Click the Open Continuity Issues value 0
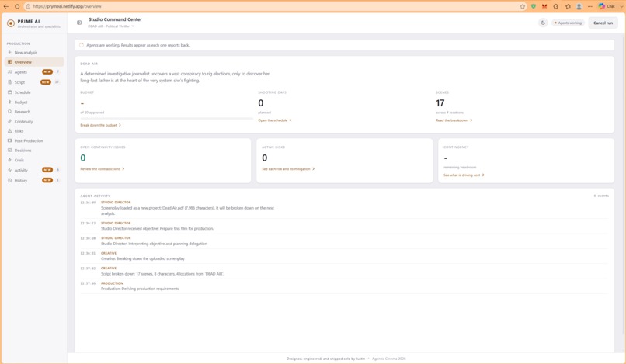 (x=83, y=158)
